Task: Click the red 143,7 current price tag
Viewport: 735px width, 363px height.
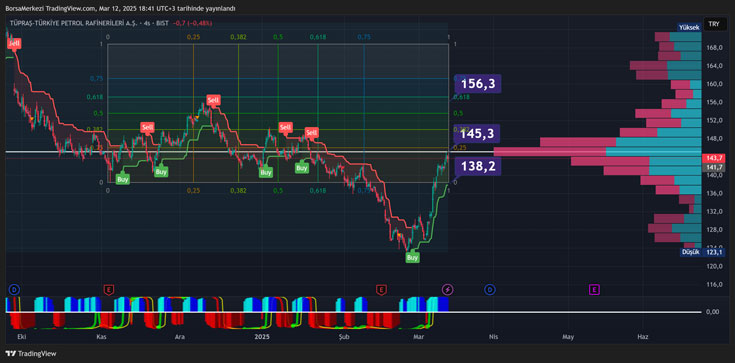Action: tap(713, 159)
